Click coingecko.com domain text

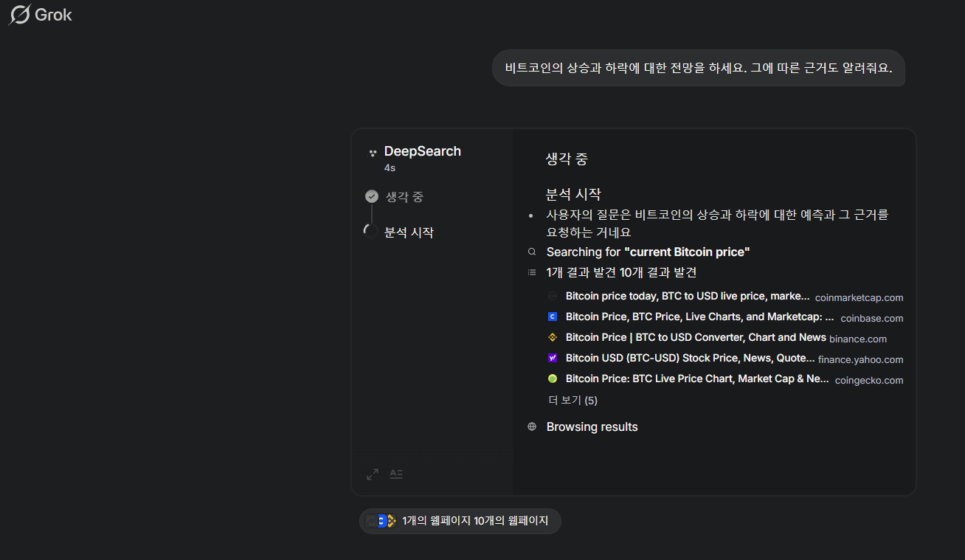[869, 380]
